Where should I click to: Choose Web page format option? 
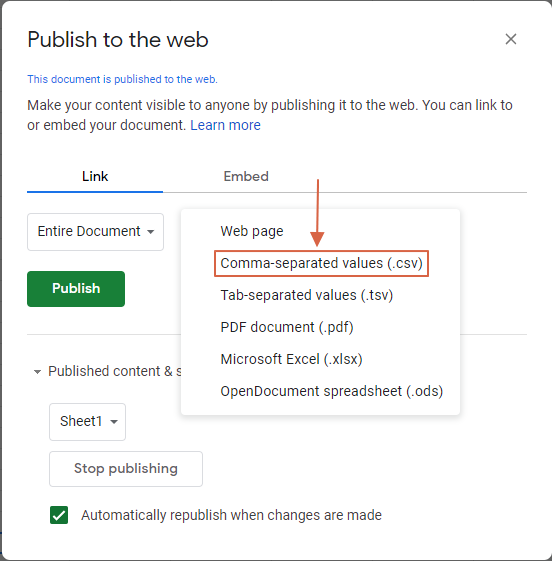click(252, 231)
